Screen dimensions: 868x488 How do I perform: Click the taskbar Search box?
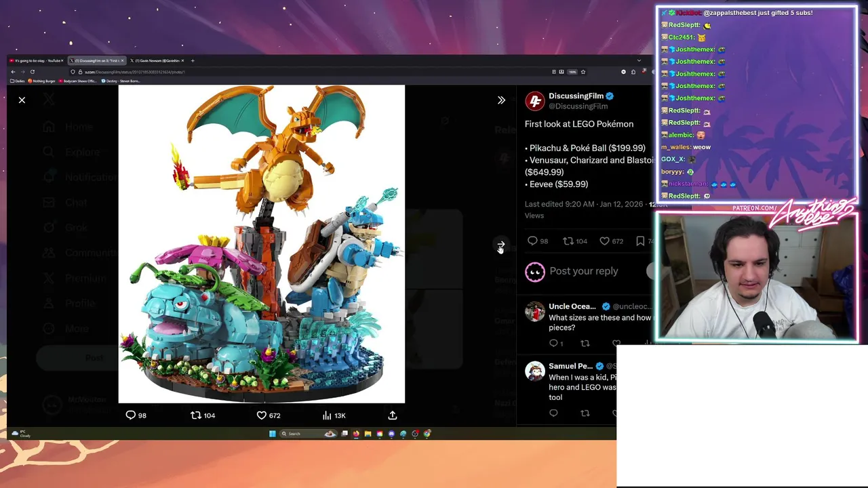point(309,434)
